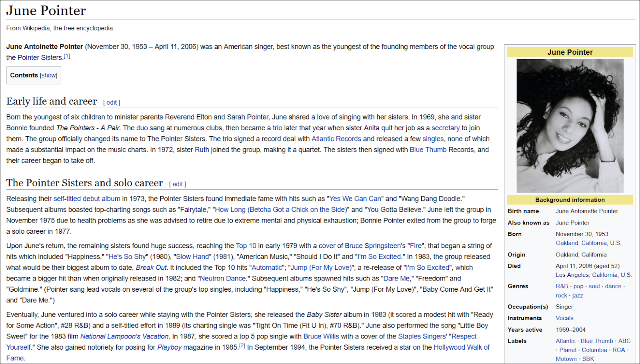This screenshot has width=640, height=364.
Task: Edit the Early life and career section
Action: tap(112, 102)
